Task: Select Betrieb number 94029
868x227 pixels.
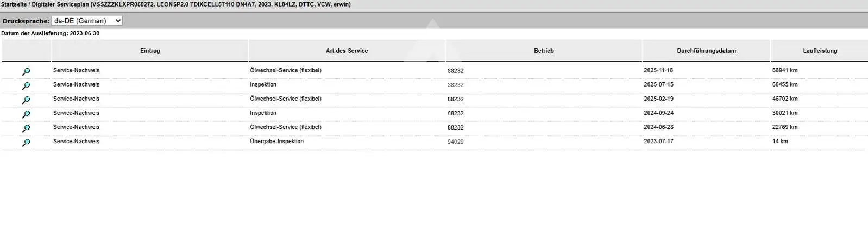Action: tap(455, 142)
